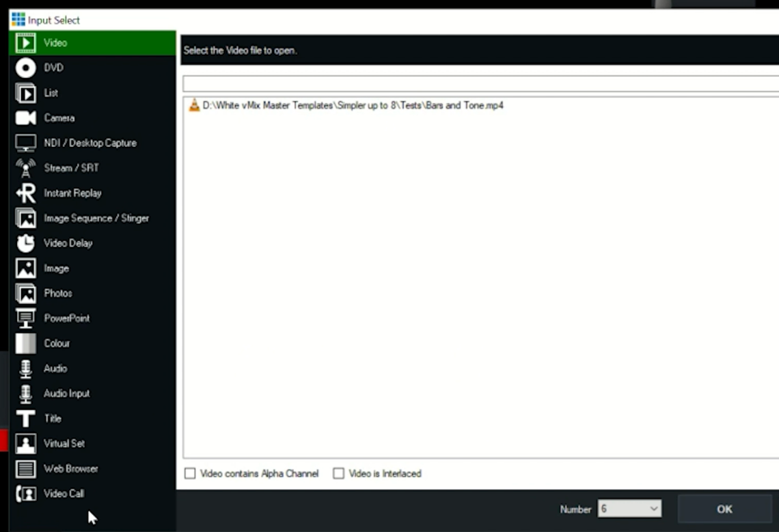This screenshot has height=532, width=779.
Task: Open the Web Browser icon
Action: 25,468
